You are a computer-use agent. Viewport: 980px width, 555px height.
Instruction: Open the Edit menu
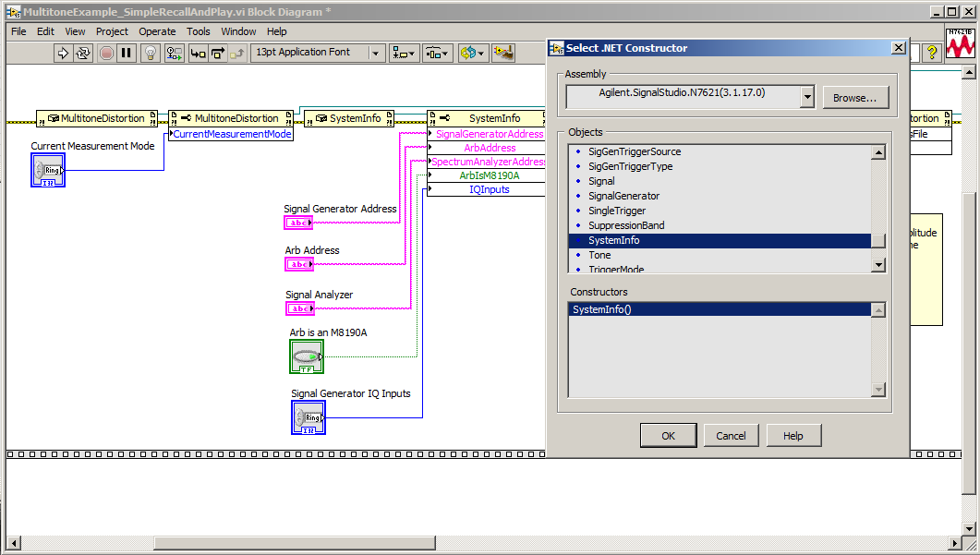[x=45, y=31]
